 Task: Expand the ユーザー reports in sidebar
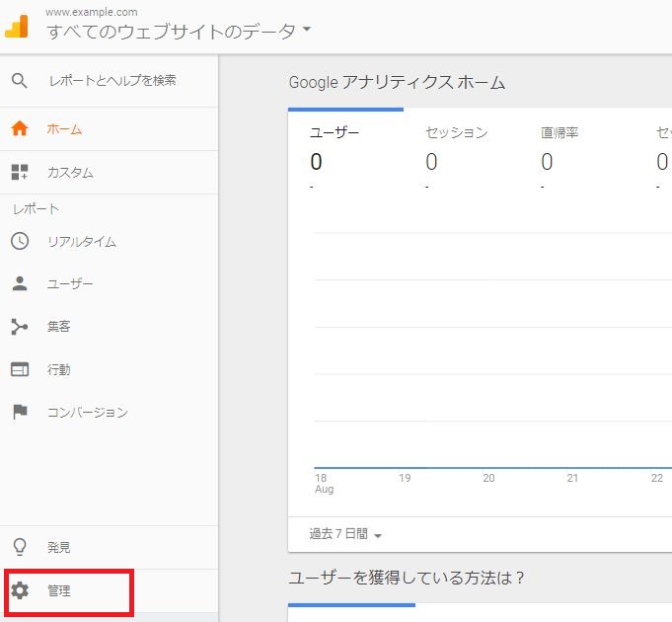[109, 283]
